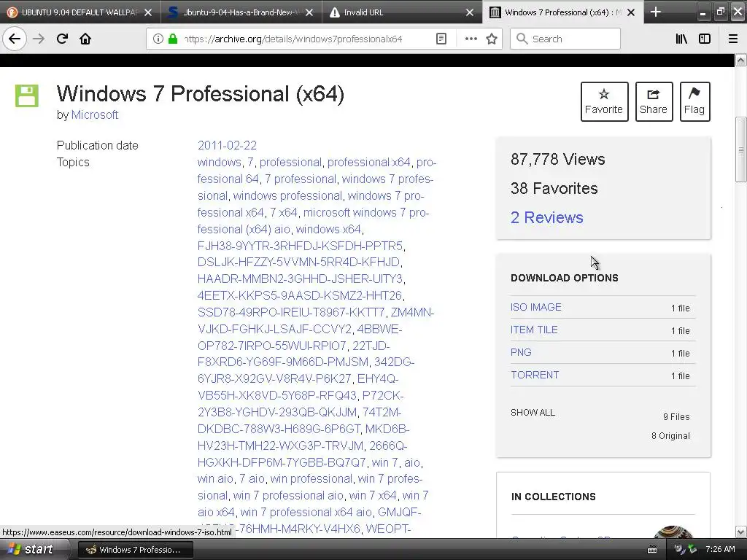Click the 8 Original count text
The width and height of the screenshot is (747, 560).
click(670, 436)
